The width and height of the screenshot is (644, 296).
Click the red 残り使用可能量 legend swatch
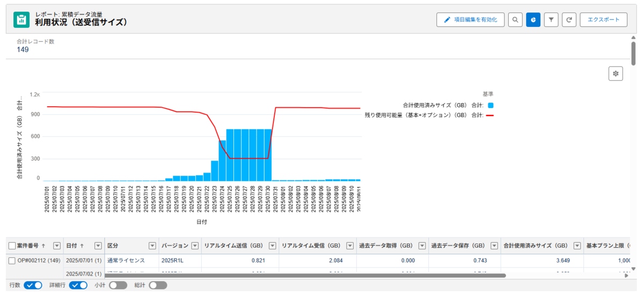click(491, 115)
